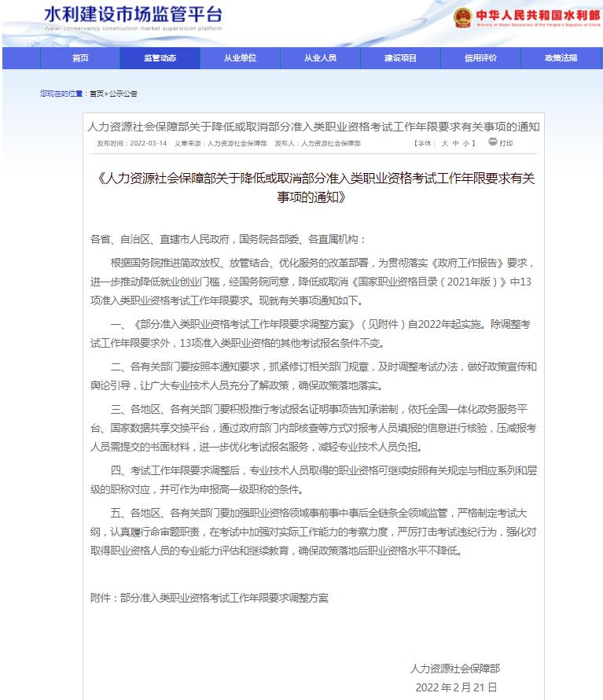Click the 文章来源：人力资源社会保障部 text
This screenshot has width=603, height=700.
[220, 143]
